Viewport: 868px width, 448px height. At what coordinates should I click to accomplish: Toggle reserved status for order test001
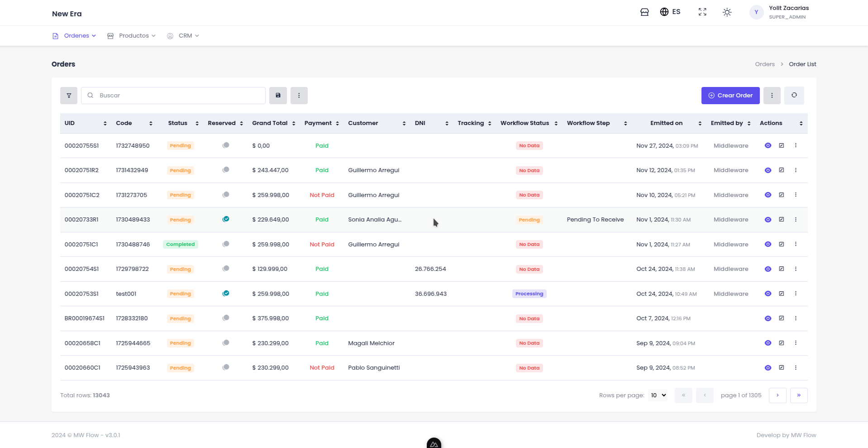[226, 294]
